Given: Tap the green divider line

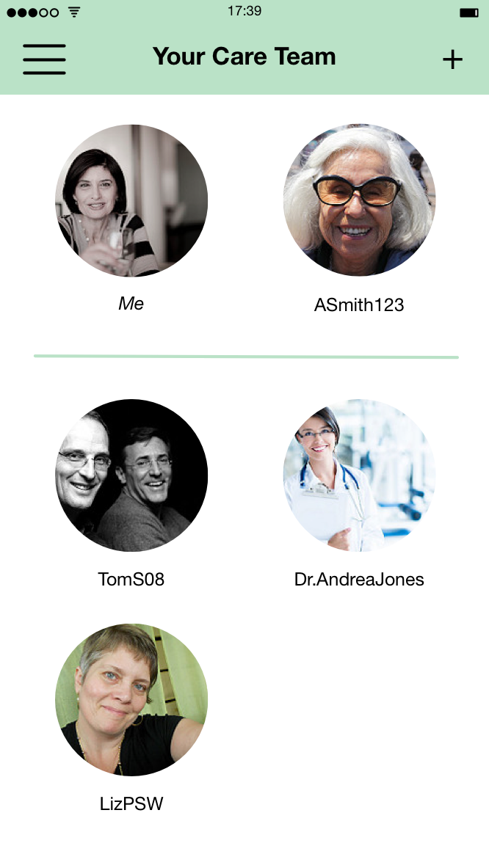Looking at the screenshot, I should point(247,357).
